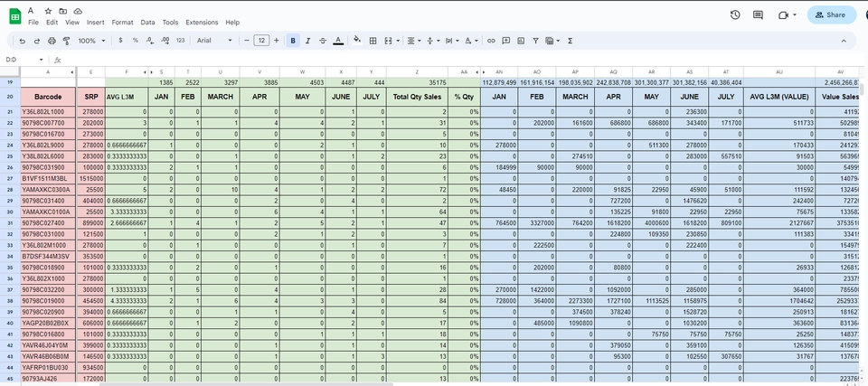Screen dimensions: 868x386
Task: Open the File menu
Action: coord(33,23)
